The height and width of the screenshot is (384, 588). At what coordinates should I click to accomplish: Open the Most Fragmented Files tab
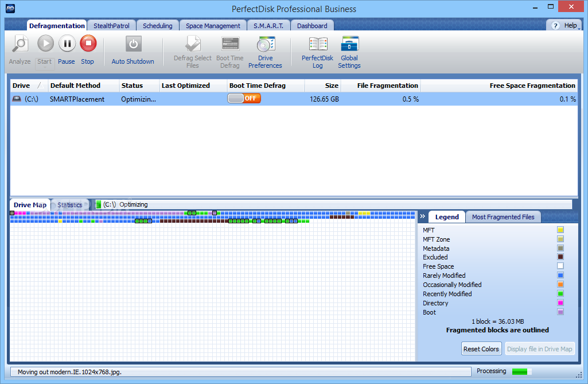503,217
